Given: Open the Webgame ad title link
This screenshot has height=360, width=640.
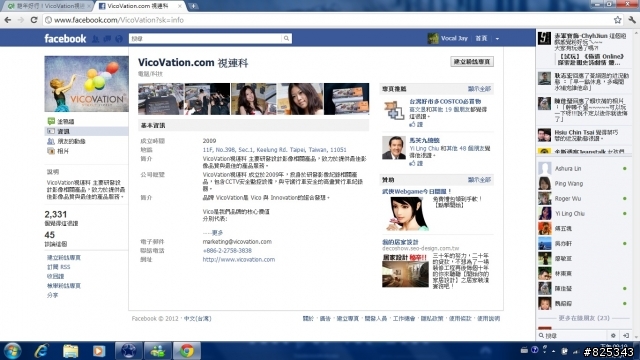Looking at the screenshot, I should (417, 191).
